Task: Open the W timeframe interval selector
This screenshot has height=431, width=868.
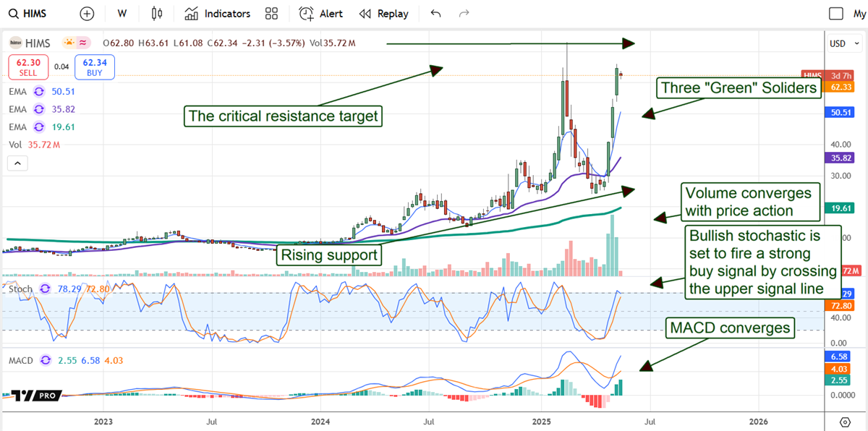Action: (122, 14)
